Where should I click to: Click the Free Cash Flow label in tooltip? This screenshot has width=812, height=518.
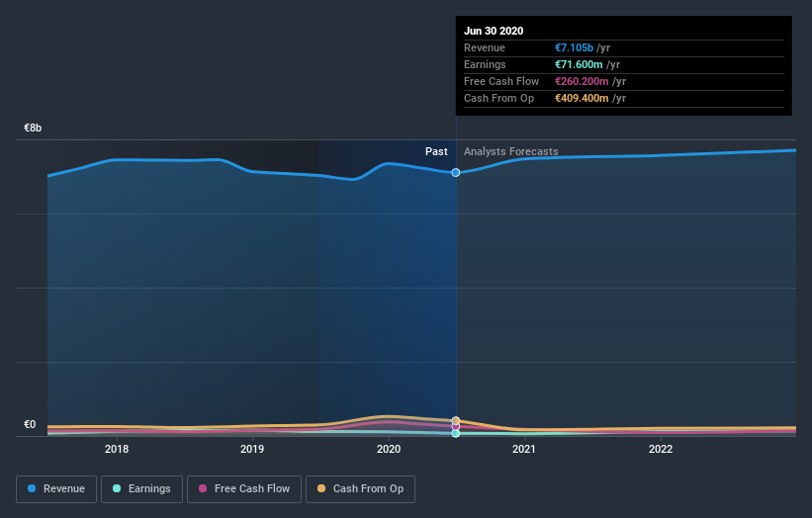(x=501, y=81)
